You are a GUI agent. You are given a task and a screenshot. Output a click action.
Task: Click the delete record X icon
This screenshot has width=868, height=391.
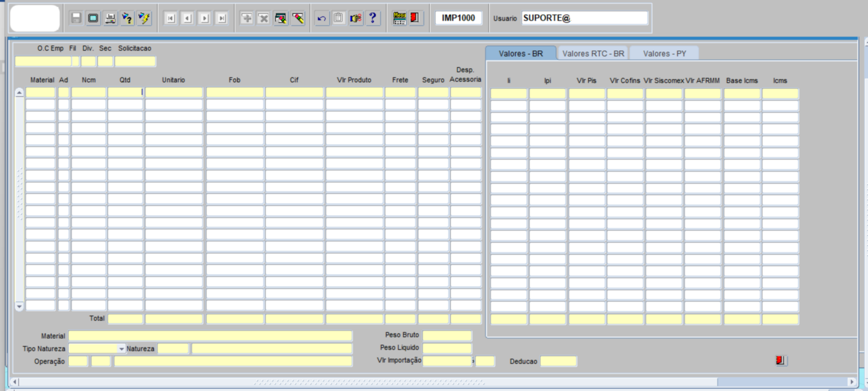[263, 18]
